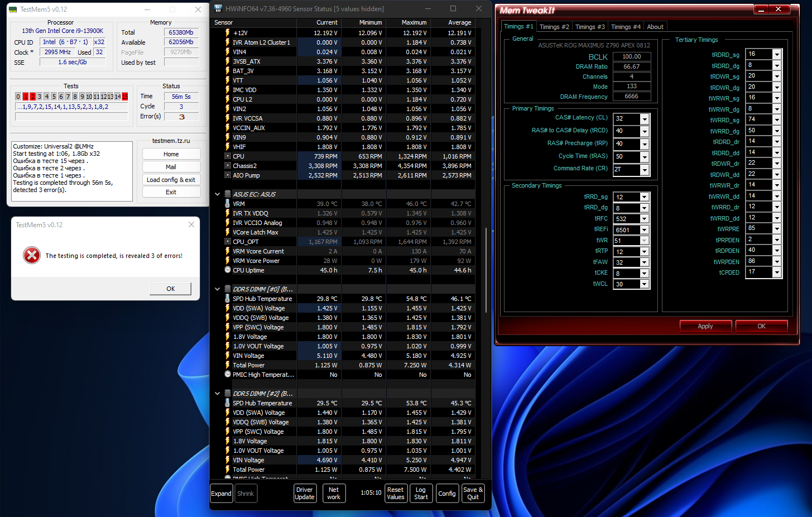Collapse the DDR5 DIMM [#0] sensor group
Viewport: 812px width, 517px height.
217,289
